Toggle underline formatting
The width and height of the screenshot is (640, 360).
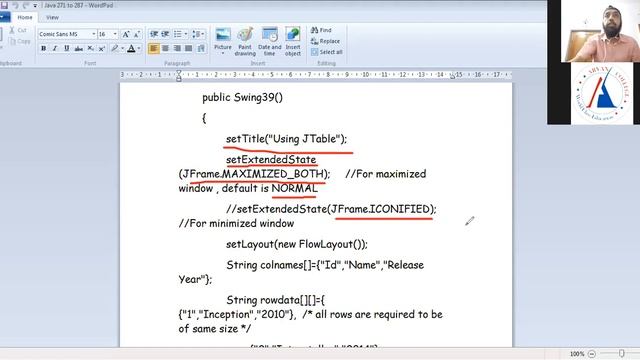(x=67, y=49)
